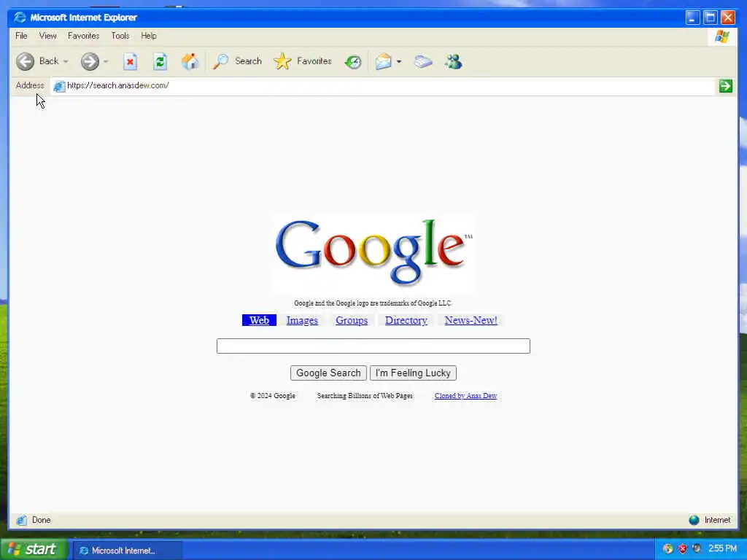Open the Directory link
This screenshot has height=560, width=747.
406,321
